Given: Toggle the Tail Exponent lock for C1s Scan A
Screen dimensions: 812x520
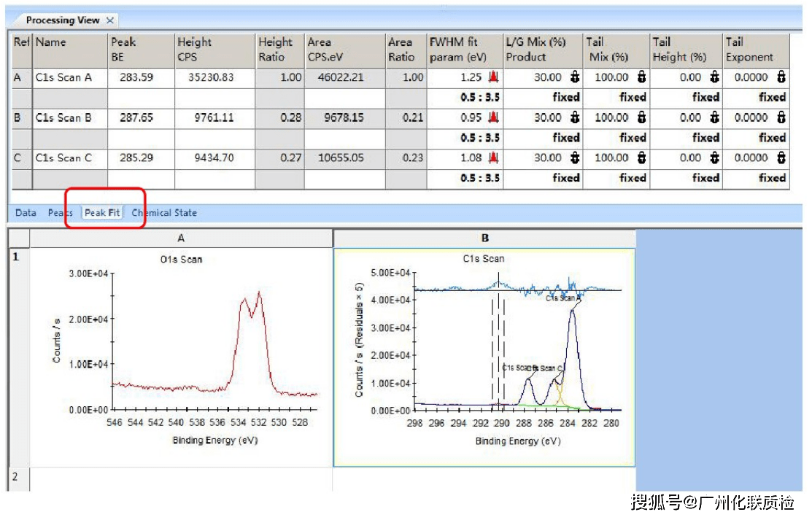Looking at the screenshot, I should coord(781,77).
